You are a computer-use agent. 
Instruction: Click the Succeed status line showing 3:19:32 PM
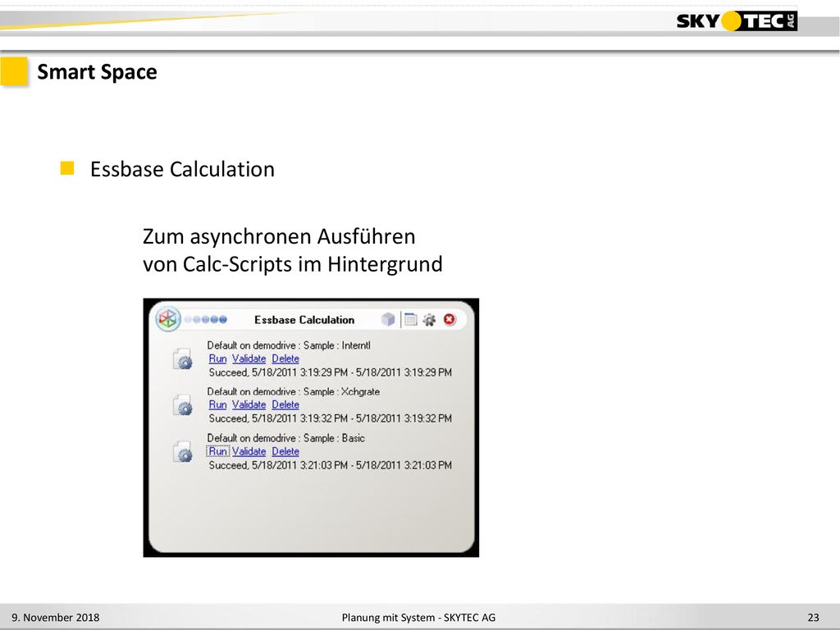point(330,418)
